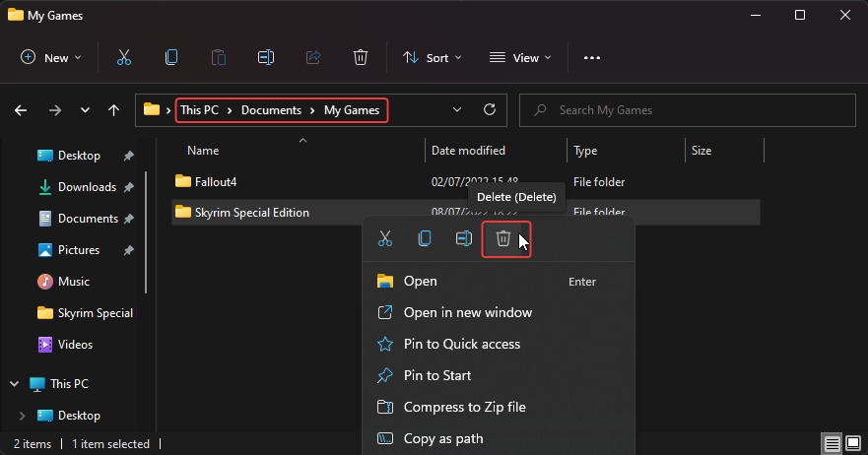Click the toolbar Cut scissors icon

pyautogui.click(x=124, y=58)
